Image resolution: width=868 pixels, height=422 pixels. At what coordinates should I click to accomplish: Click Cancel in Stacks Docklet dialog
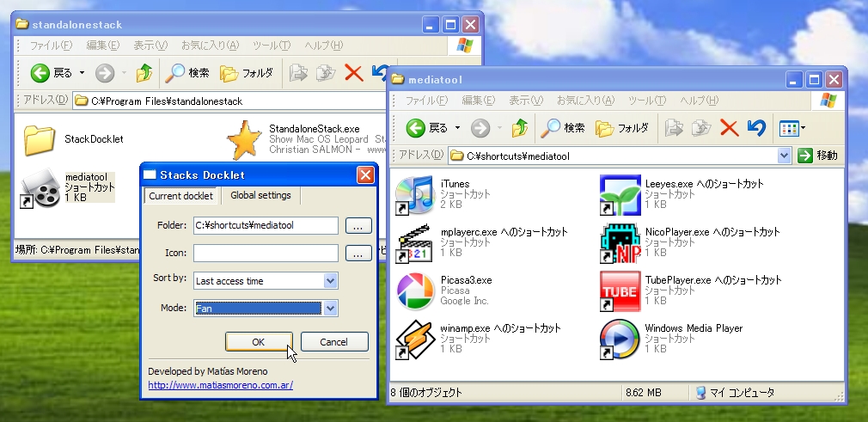tap(333, 342)
